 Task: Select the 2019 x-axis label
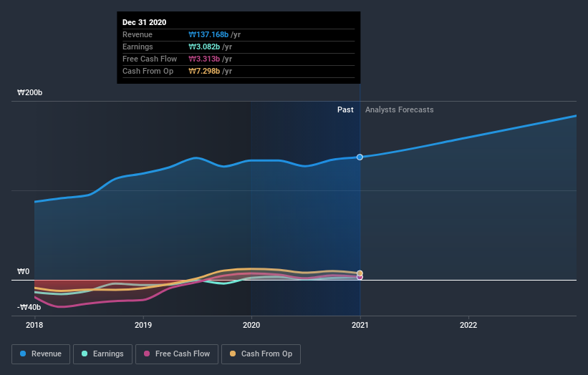click(x=143, y=325)
